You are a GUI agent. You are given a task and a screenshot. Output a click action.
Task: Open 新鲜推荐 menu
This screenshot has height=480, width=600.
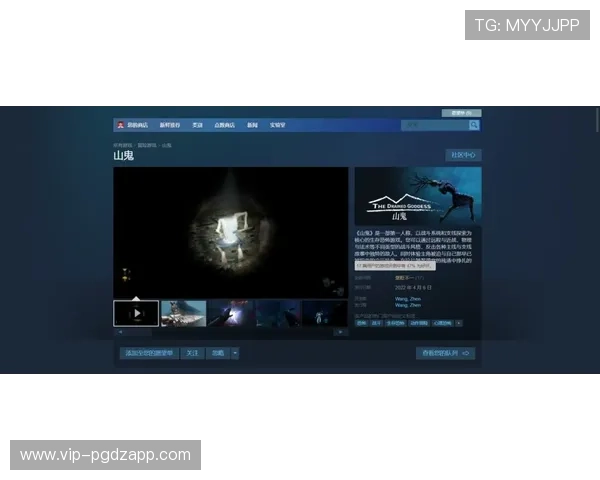click(x=170, y=125)
